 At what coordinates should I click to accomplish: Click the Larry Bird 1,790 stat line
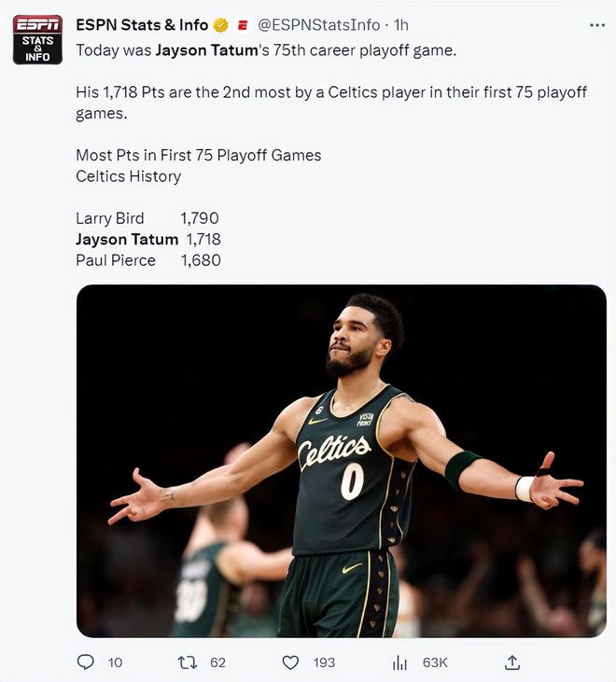[147, 218]
